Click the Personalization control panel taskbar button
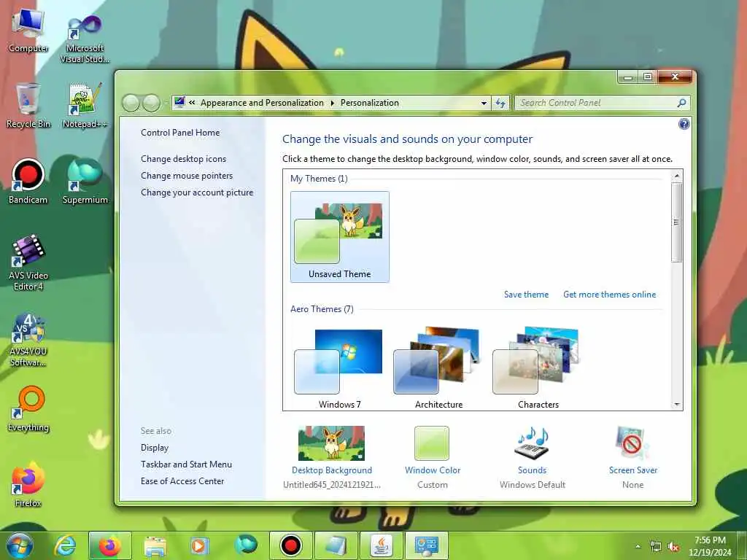The image size is (747, 560). (x=426, y=545)
